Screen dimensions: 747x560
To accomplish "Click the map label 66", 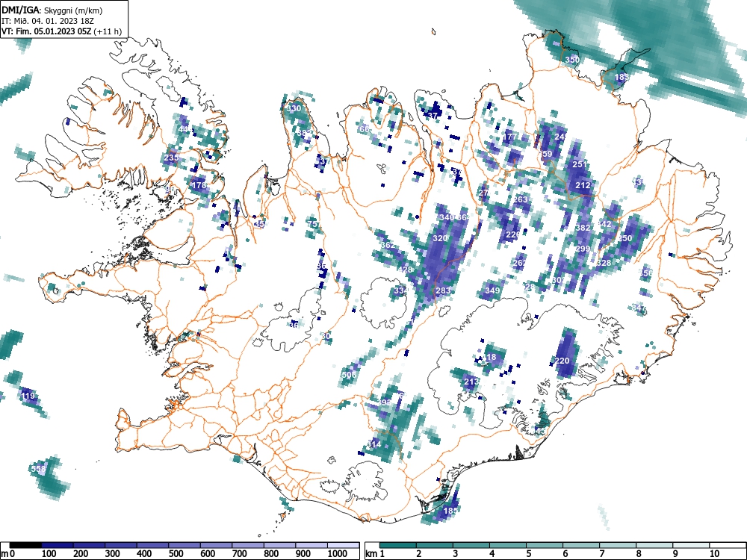I will [x=365, y=129].
